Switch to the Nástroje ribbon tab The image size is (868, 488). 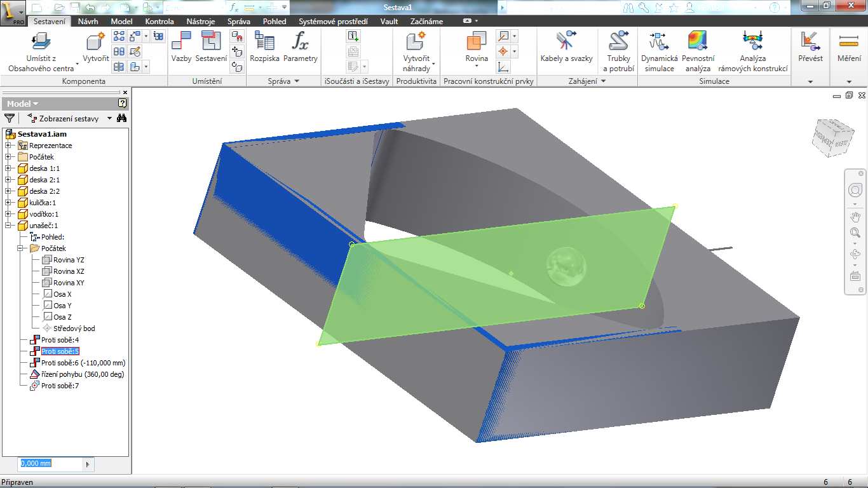201,21
